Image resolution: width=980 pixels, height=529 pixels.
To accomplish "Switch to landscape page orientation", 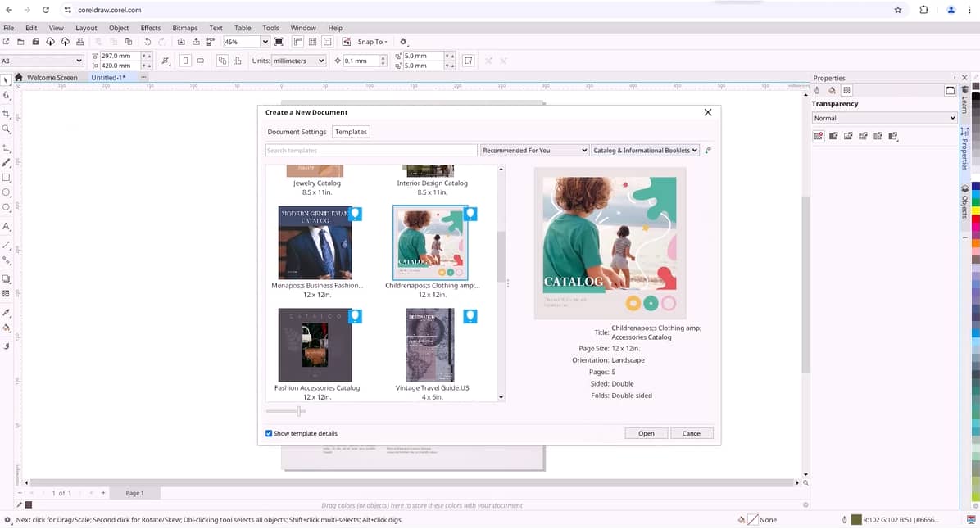I will 201,61.
